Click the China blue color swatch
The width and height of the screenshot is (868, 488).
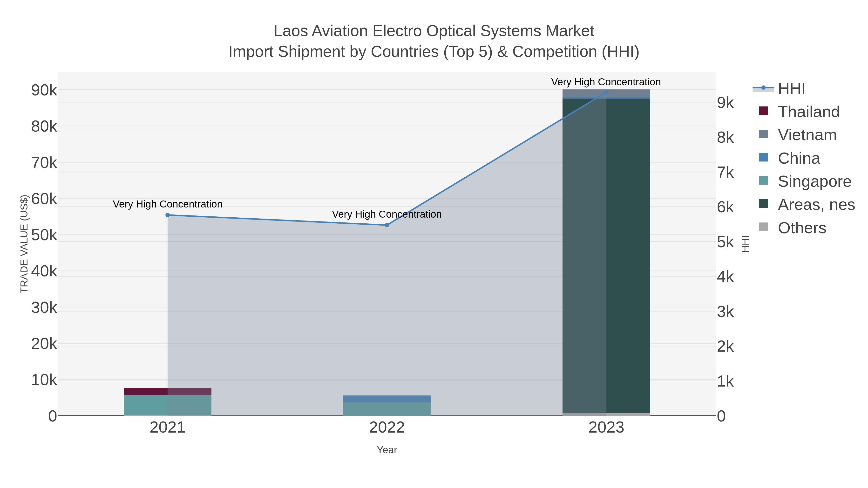(x=764, y=157)
